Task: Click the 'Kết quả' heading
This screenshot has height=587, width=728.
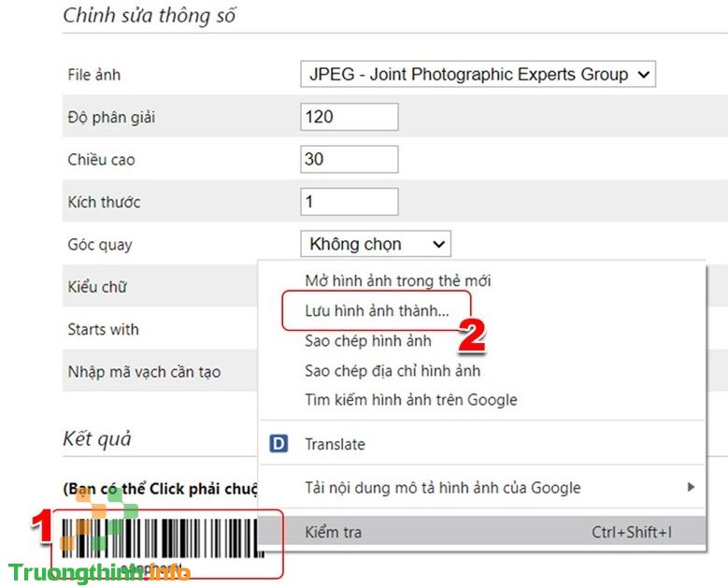Action: [x=97, y=439]
